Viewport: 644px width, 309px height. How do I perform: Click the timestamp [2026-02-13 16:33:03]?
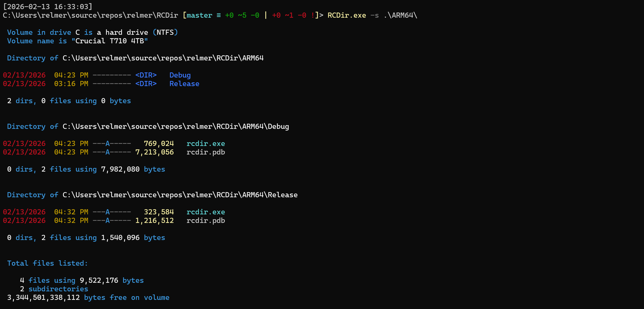[48, 6]
